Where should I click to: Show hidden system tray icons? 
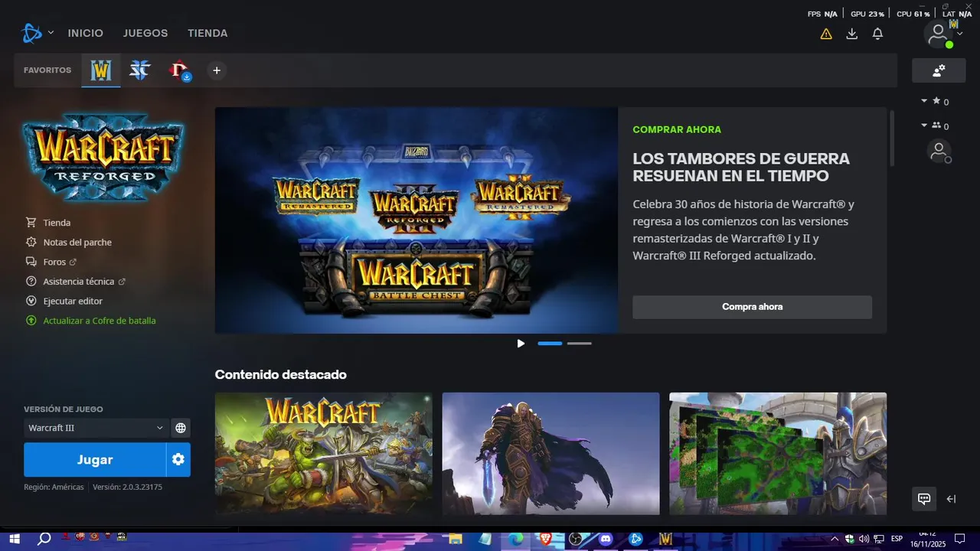pos(835,539)
